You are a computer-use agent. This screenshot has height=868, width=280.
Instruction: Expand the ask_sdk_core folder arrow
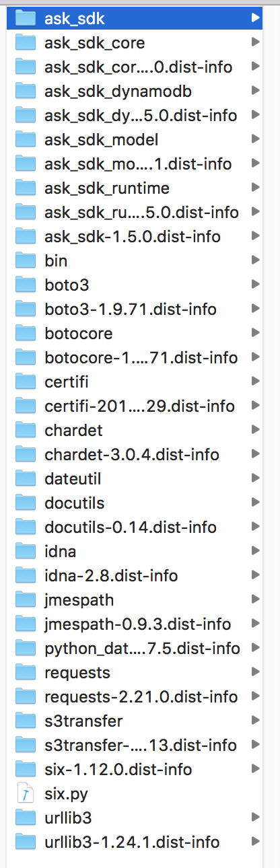tap(255, 42)
